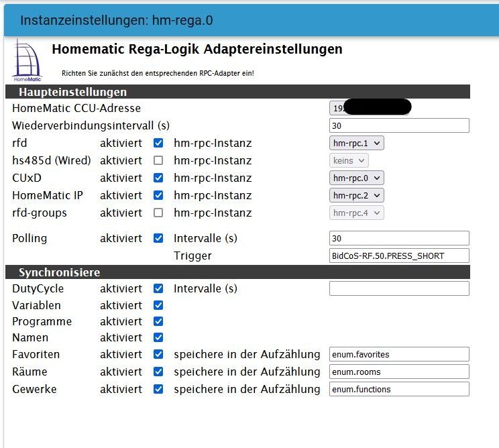Click the 'Trigger' label

(x=192, y=256)
